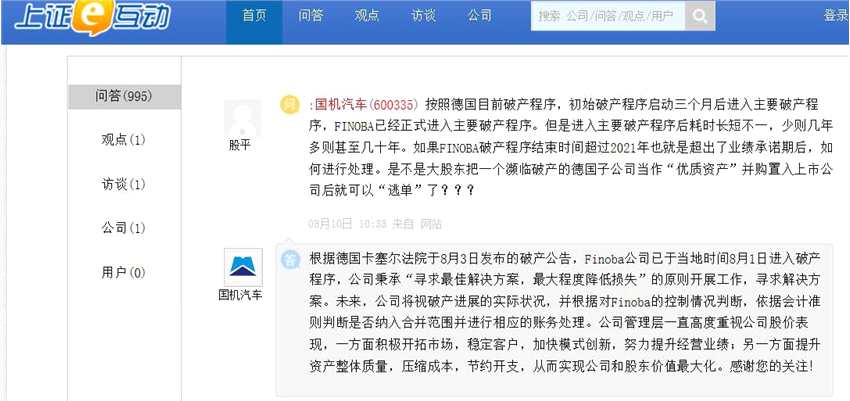This screenshot has width=850, height=401.
Task: Go to the 观点 top menu
Action: click(367, 16)
